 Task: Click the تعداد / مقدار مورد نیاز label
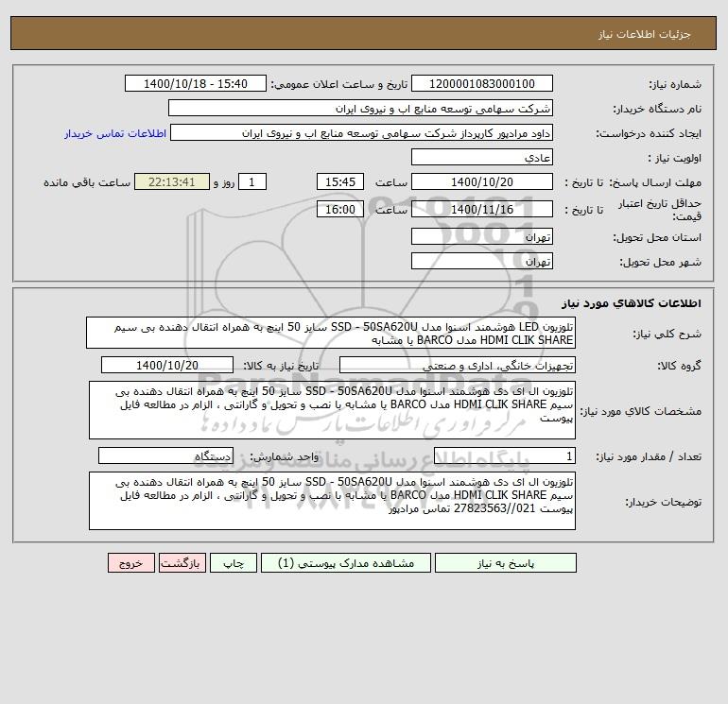tap(649, 456)
